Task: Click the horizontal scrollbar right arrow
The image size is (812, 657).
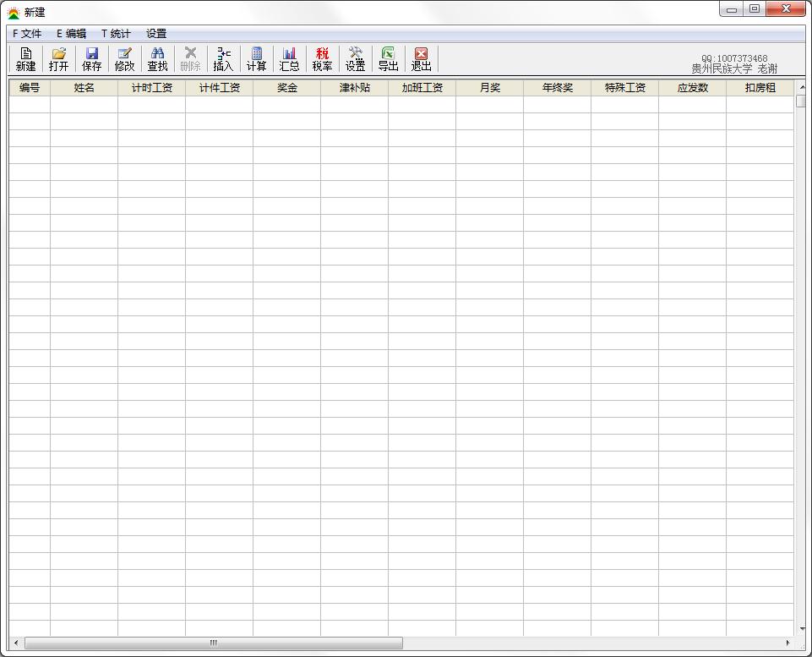Action: point(787,643)
